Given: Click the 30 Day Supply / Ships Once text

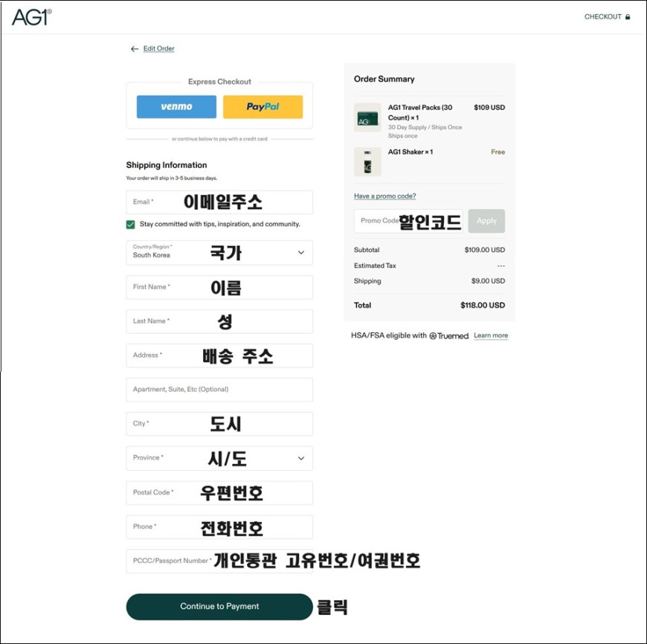Looking at the screenshot, I should pyautogui.click(x=425, y=127).
